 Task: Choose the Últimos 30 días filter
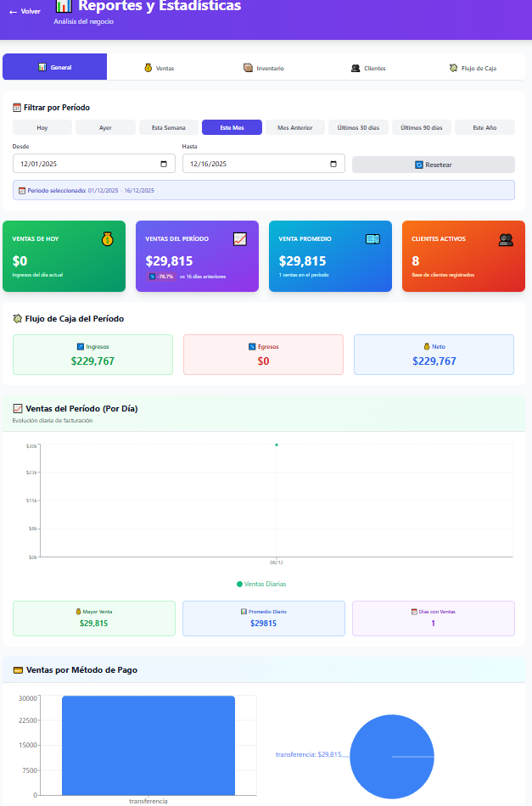[x=358, y=127]
